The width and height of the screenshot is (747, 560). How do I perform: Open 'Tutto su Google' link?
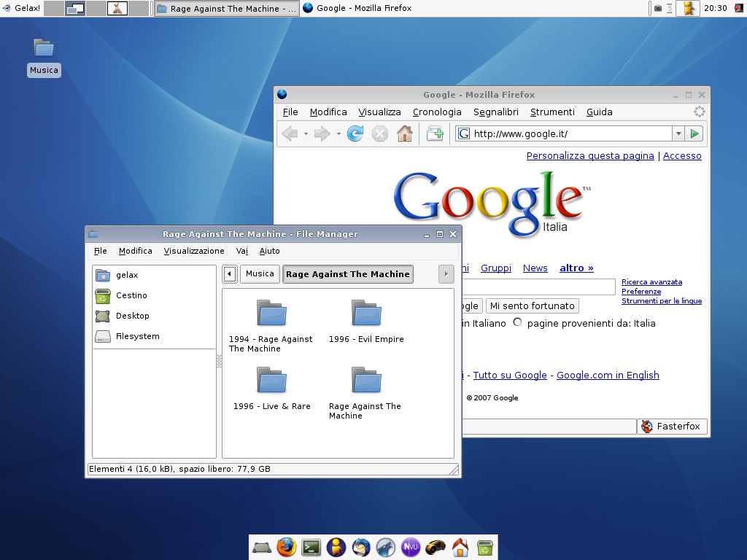coord(510,376)
